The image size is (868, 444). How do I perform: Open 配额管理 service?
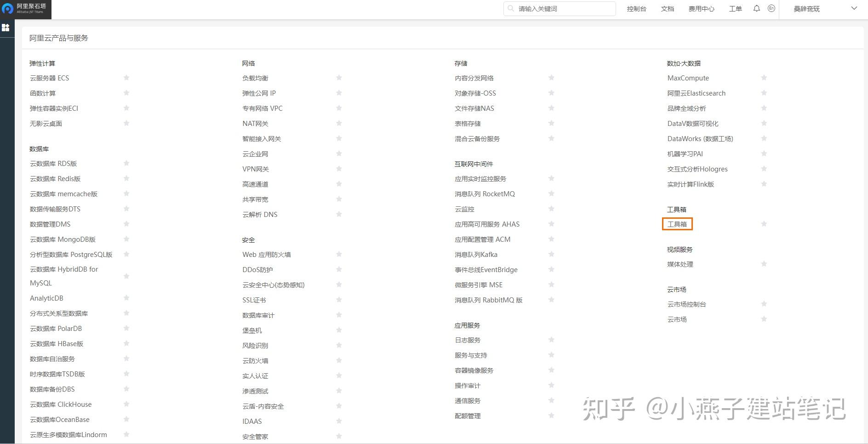(x=468, y=416)
